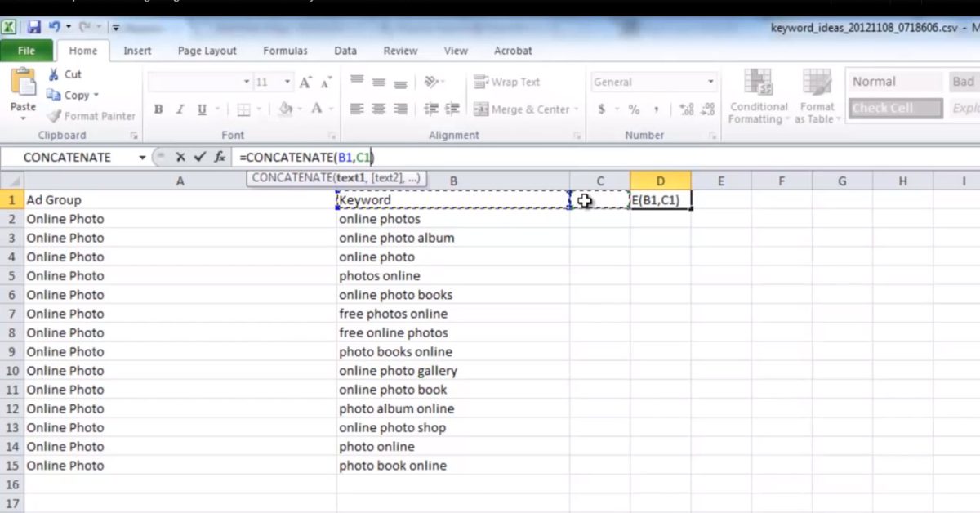Toggle Bold formatting
The height and width of the screenshot is (513, 980).
(x=158, y=109)
